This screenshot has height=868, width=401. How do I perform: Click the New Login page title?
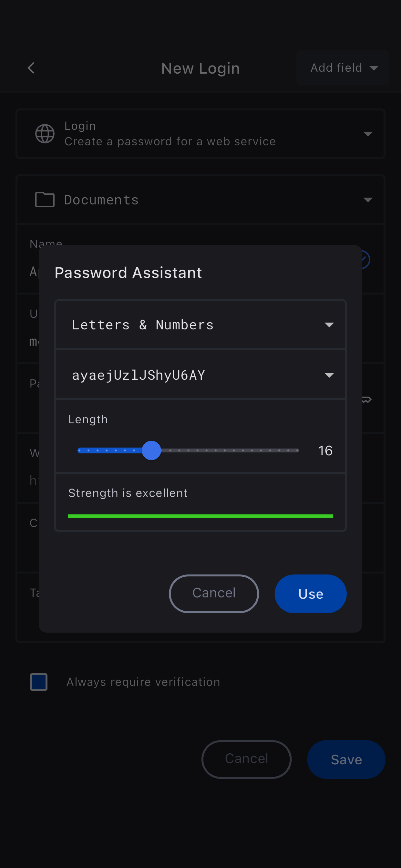pyautogui.click(x=200, y=68)
